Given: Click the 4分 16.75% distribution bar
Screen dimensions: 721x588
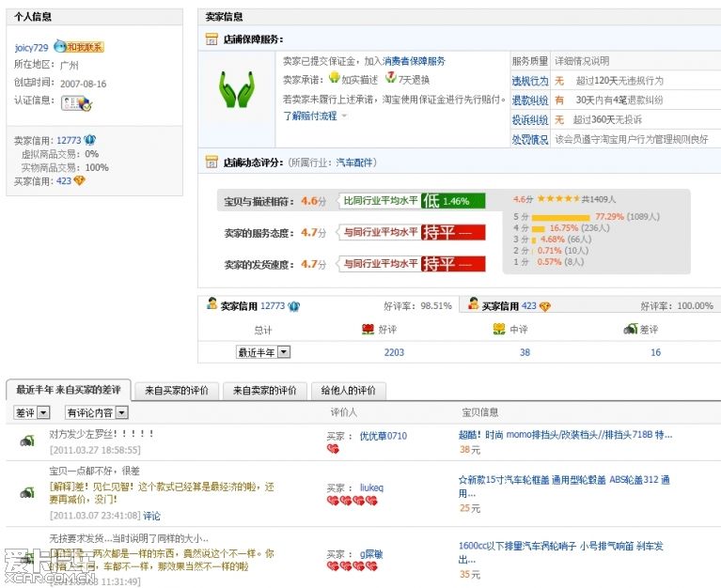Looking at the screenshot, I should pyautogui.click(x=538, y=229).
